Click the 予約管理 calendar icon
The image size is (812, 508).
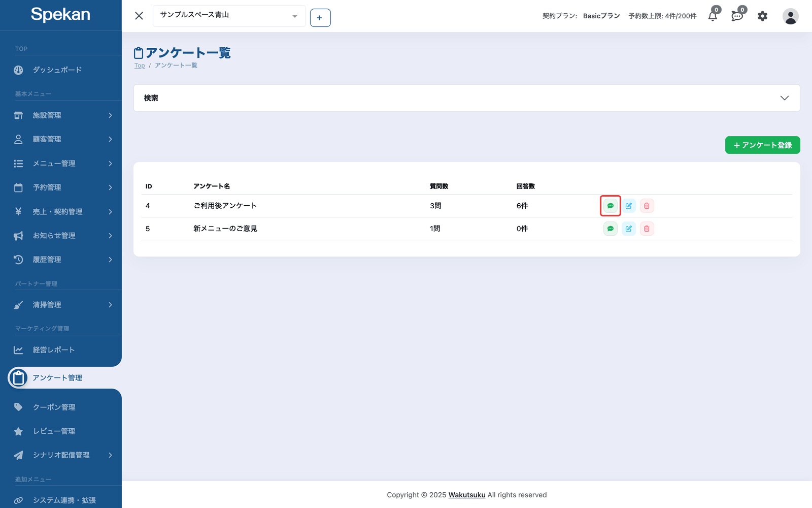coord(18,187)
